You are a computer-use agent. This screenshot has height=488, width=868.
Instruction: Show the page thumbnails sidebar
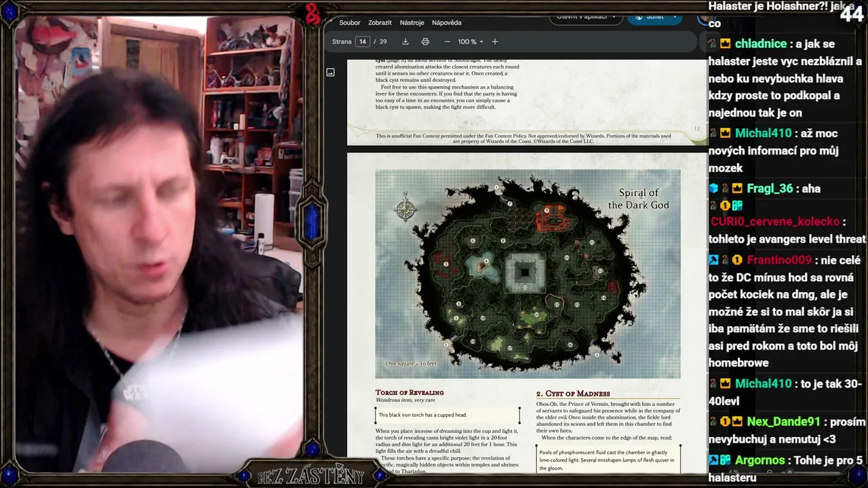tap(330, 73)
